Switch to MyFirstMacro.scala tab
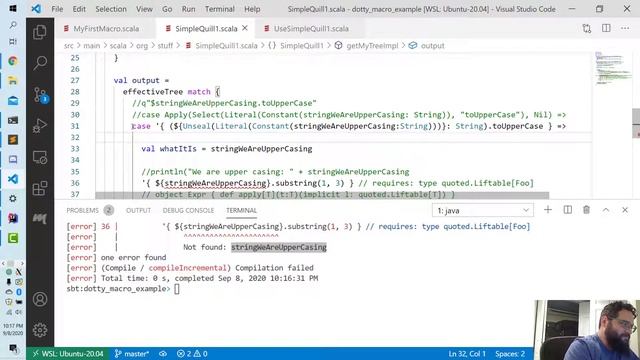The width and height of the screenshot is (640, 360). point(105,29)
